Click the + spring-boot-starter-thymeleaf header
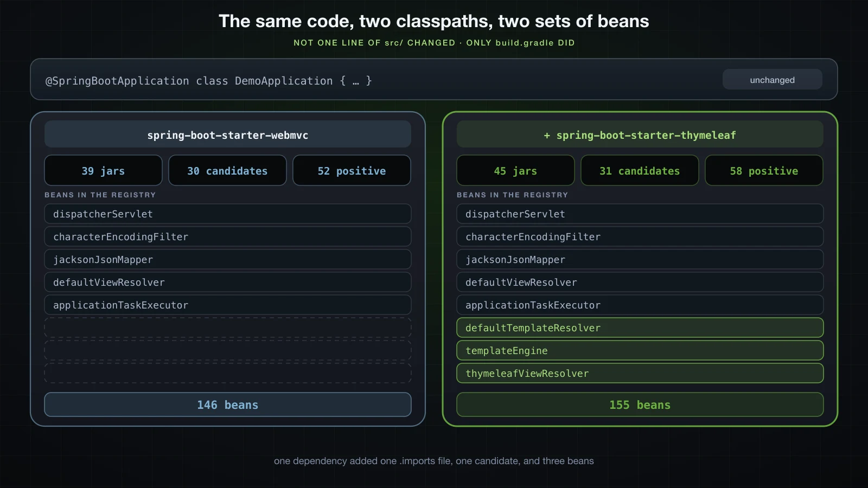Viewport: 868px width, 488px height. tap(640, 134)
